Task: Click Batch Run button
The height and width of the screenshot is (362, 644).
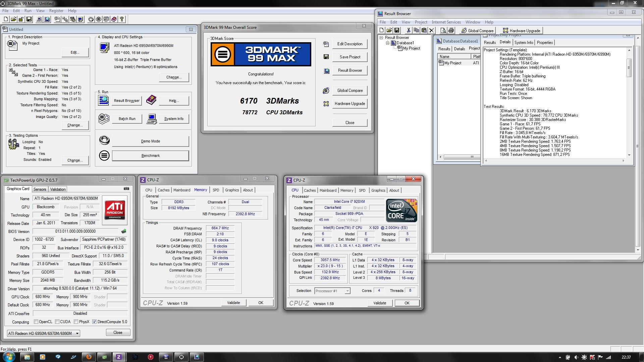Action: point(127,119)
